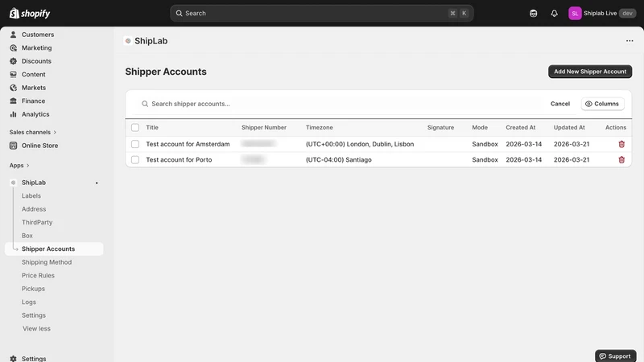Sort by the Updated At column header
Image resolution: width=644 pixels, height=362 pixels.
tap(569, 128)
